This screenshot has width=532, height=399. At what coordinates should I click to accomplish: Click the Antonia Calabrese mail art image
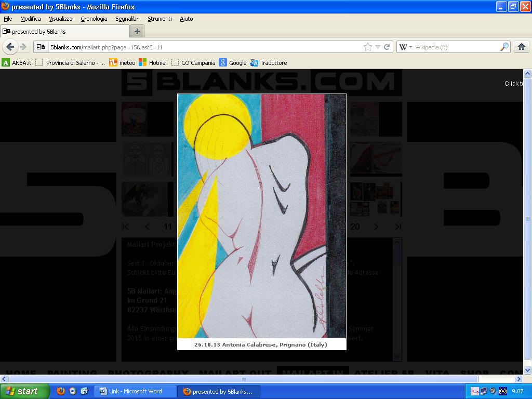click(261, 216)
